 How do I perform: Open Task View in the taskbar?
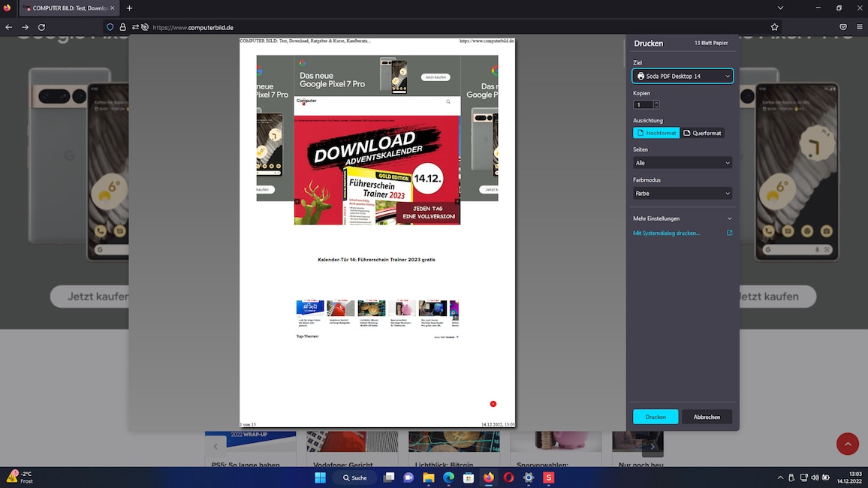coord(389,477)
